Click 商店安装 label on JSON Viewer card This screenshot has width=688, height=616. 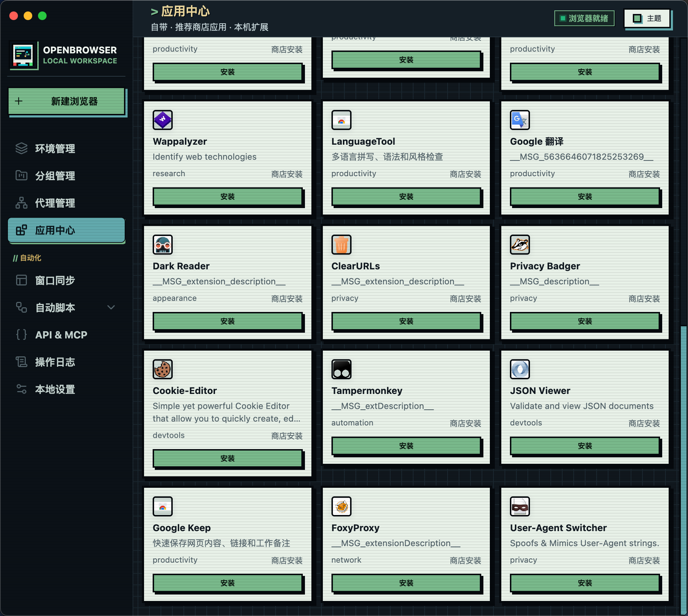pyautogui.click(x=644, y=423)
